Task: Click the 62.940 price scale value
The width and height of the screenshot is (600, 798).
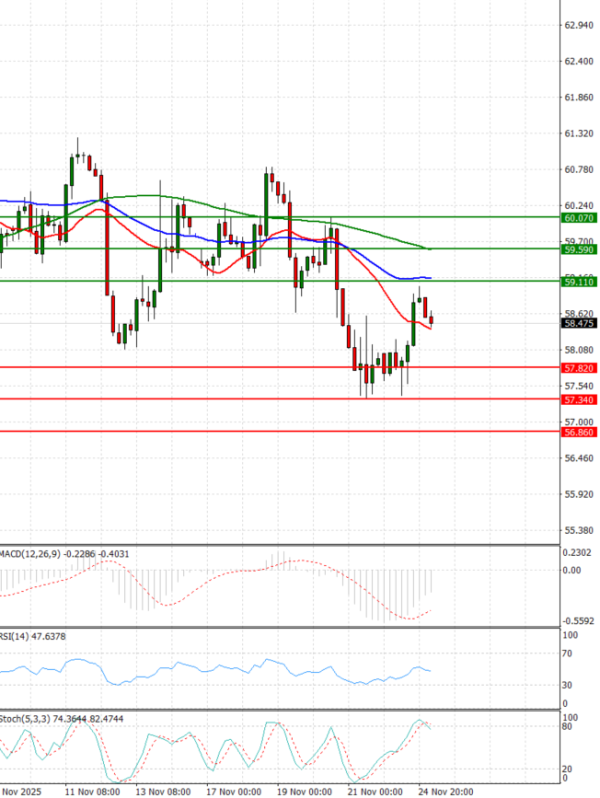Action: tap(579, 26)
